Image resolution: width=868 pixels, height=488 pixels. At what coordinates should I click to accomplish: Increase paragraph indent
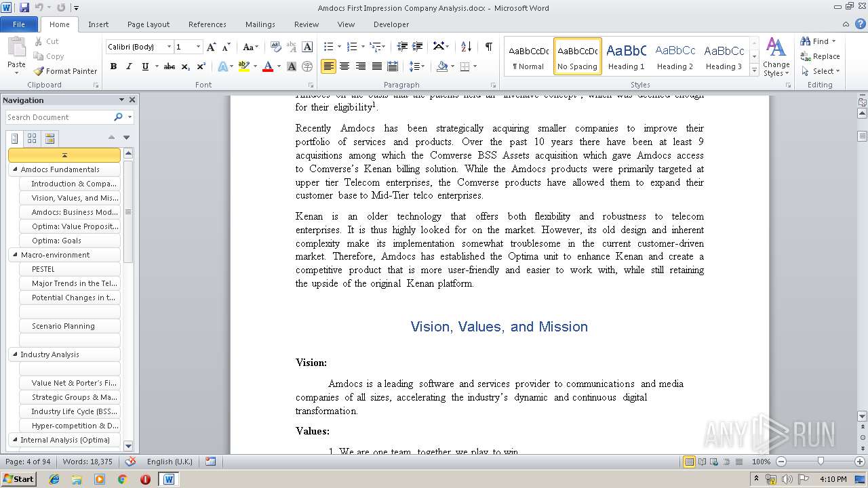[418, 47]
